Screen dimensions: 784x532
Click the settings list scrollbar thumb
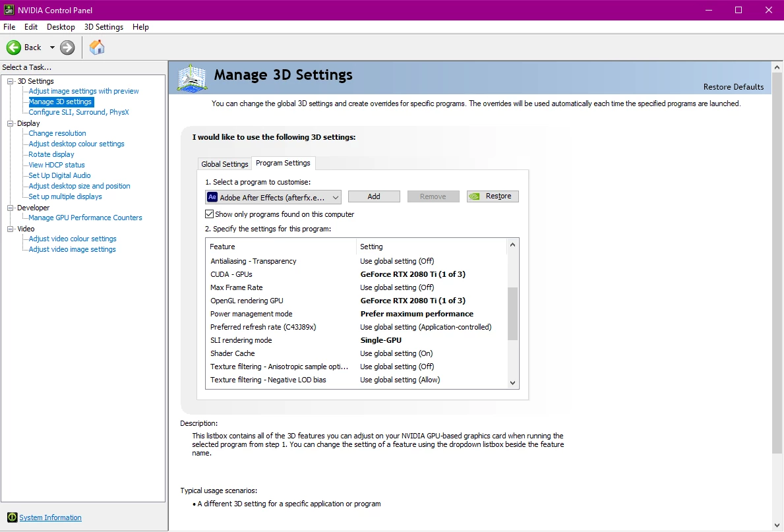(512, 314)
